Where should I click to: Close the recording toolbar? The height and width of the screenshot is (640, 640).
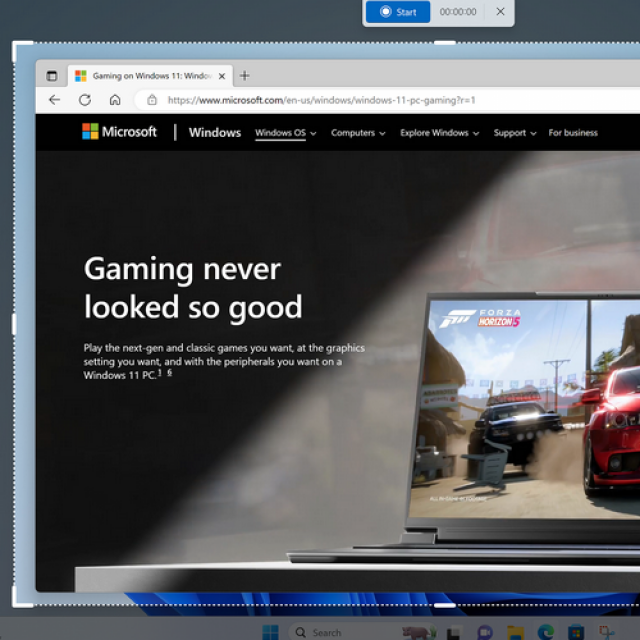[500, 12]
